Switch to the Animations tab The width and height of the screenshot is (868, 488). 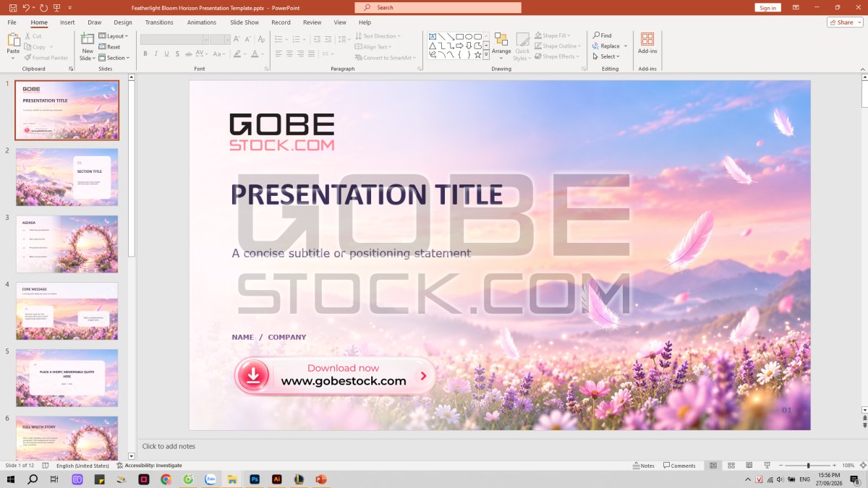click(x=202, y=22)
